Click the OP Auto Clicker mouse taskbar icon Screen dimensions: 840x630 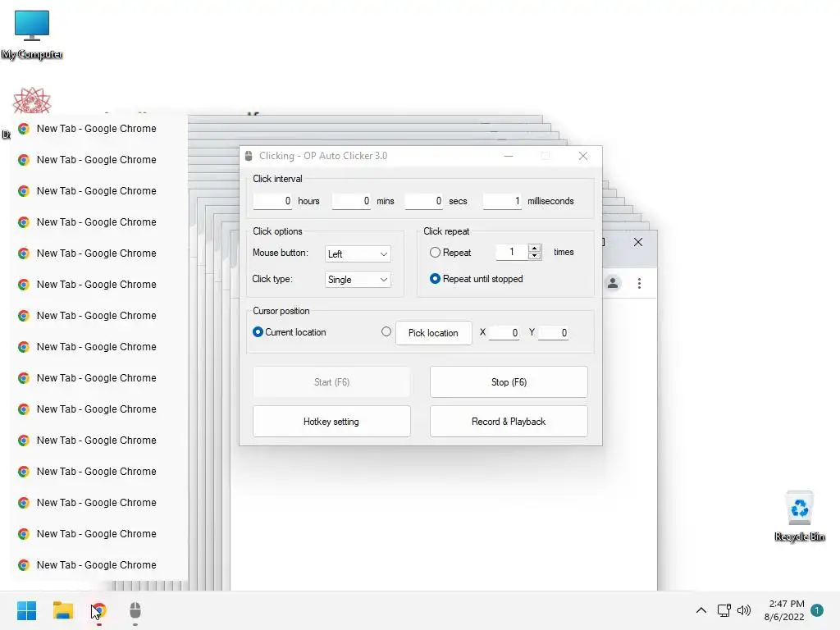coord(135,610)
